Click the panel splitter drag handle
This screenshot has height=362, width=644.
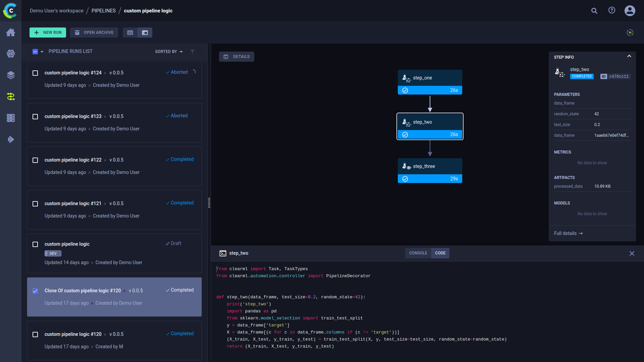point(209,203)
